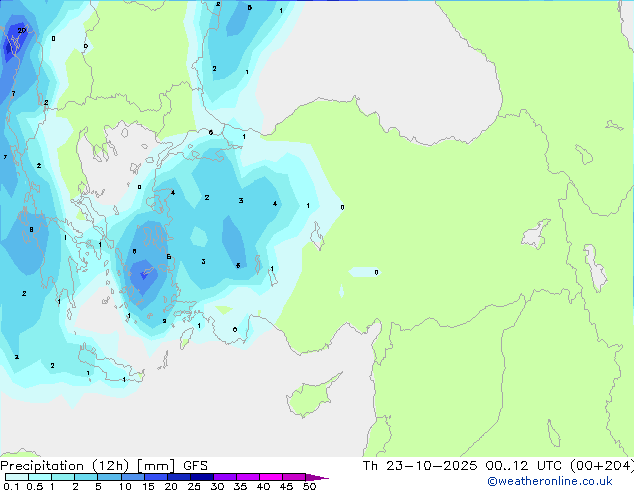Click the 0.5–1 mm legend color swatch
The image size is (634, 490).
click(40, 477)
